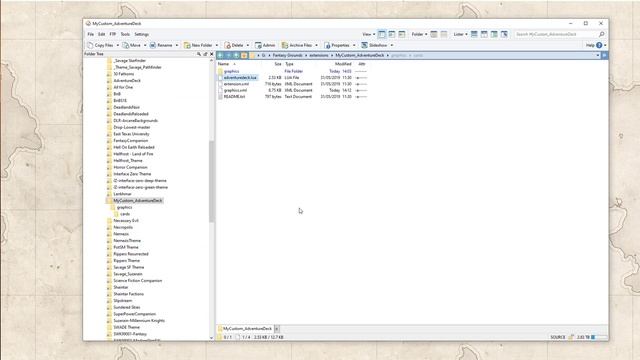Expand the New Folder dropdown arrow
Viewport: 640px width, 360px height.
(217, 45)
